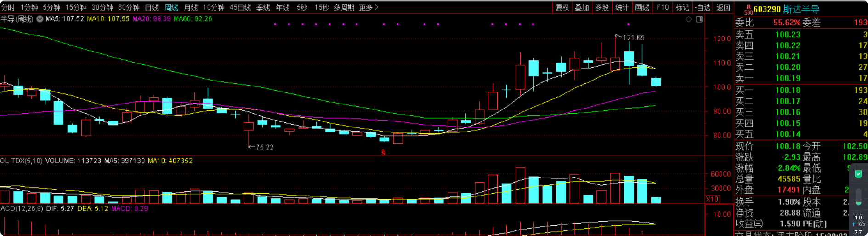Select the 60分钟 period tab
The width and height of the screenshot is (868, 236).
(x=129, y=7)
